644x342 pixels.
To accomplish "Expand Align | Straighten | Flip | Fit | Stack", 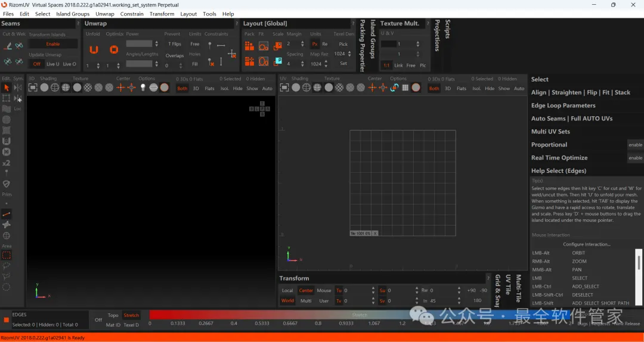I will [x=580, y=92].
